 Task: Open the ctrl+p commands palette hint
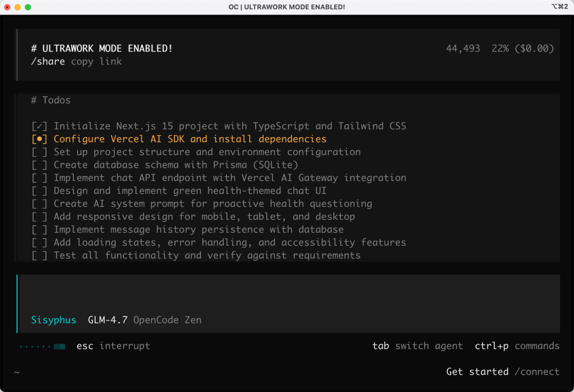tap(517, 346)
